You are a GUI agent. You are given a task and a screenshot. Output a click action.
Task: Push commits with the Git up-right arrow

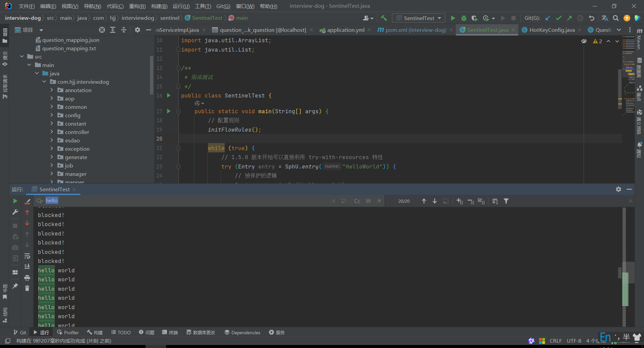coord(569,18)
